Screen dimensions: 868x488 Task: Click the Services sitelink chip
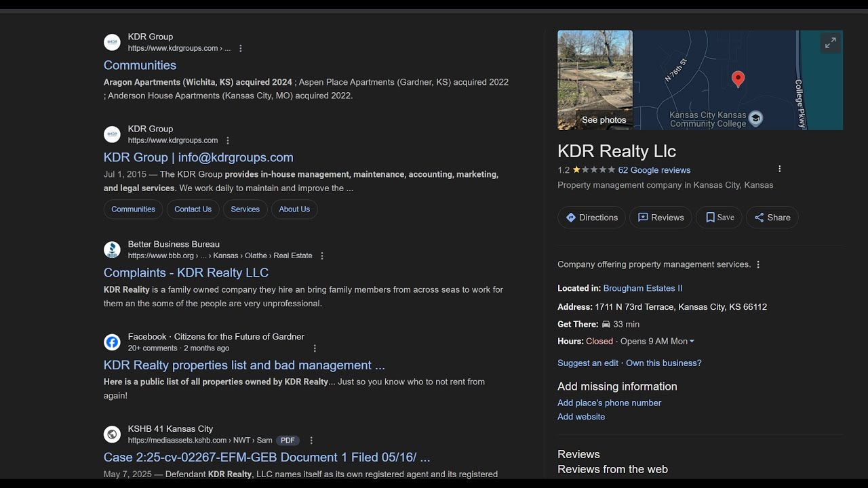(245, 209)
